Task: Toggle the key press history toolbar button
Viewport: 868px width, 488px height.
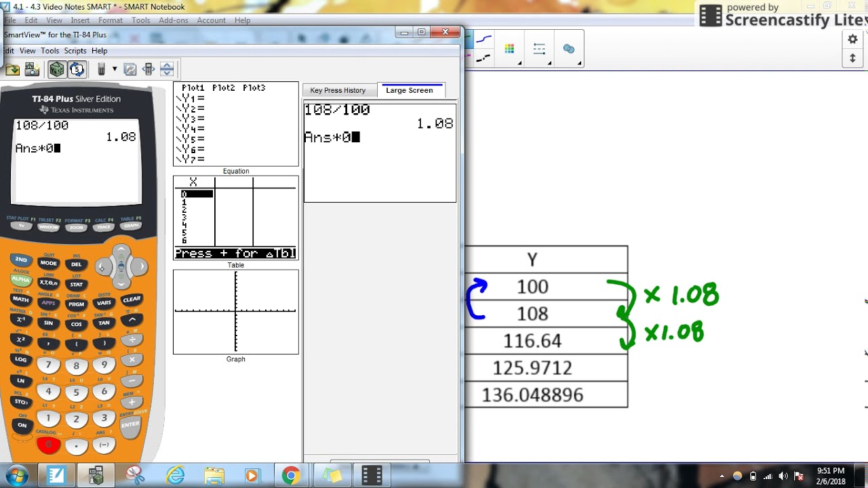Action: click(77, 69)
